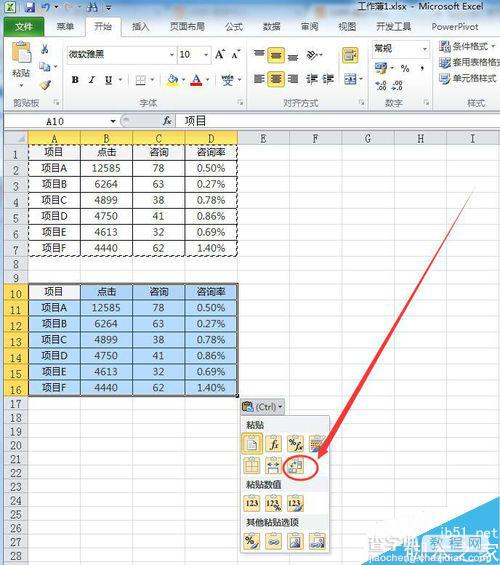Select column header E
This screenshot has width=500, height=565.
point(263,138)
